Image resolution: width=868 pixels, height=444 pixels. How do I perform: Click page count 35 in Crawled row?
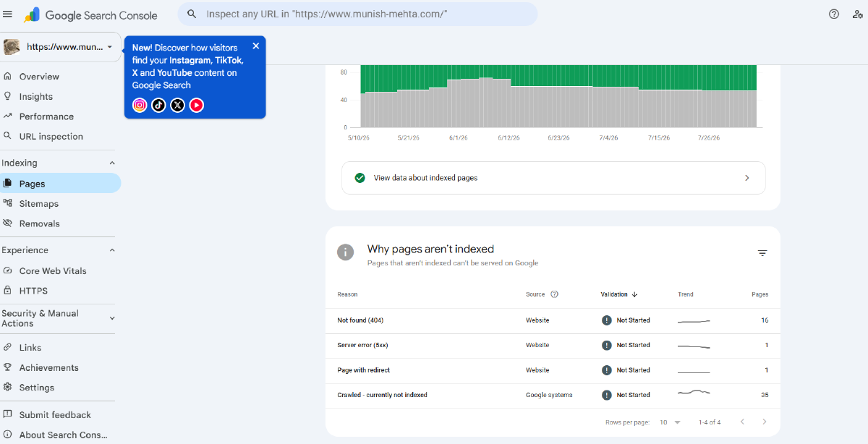765,396
